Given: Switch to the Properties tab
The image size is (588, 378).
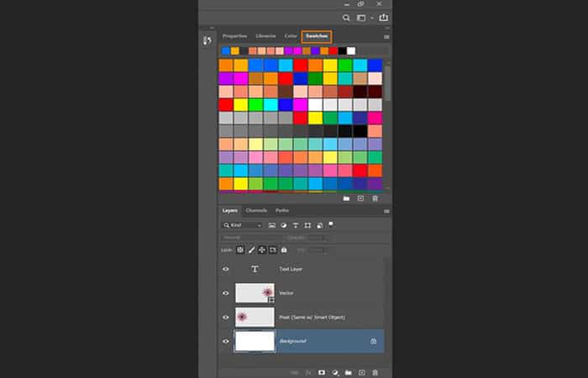Looking at the screenshot, I should click(234, 36).
